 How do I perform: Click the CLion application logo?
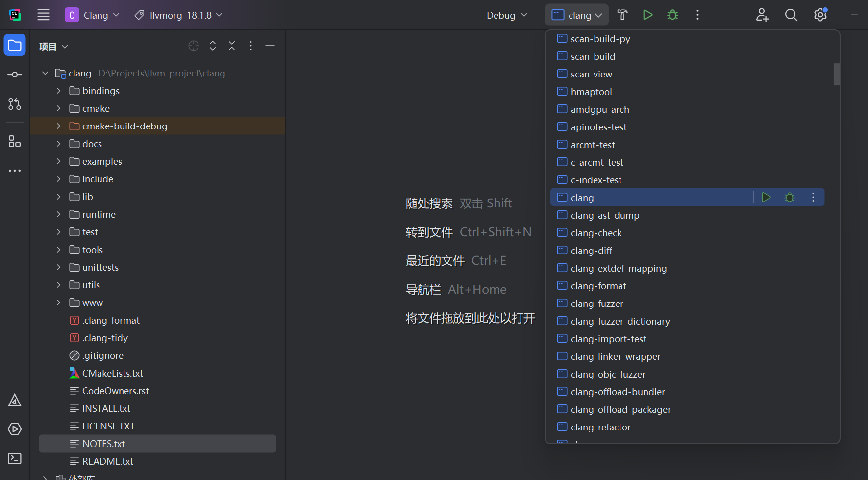[15, 15]
